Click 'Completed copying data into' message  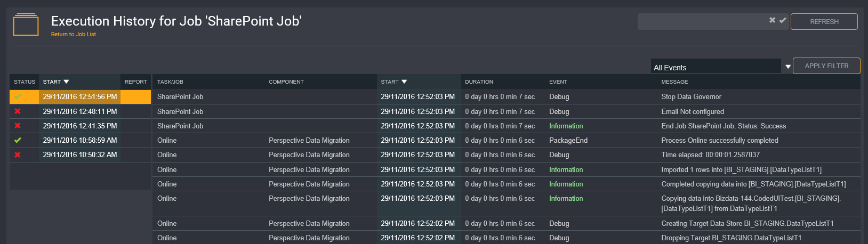(x=753, y=184)
